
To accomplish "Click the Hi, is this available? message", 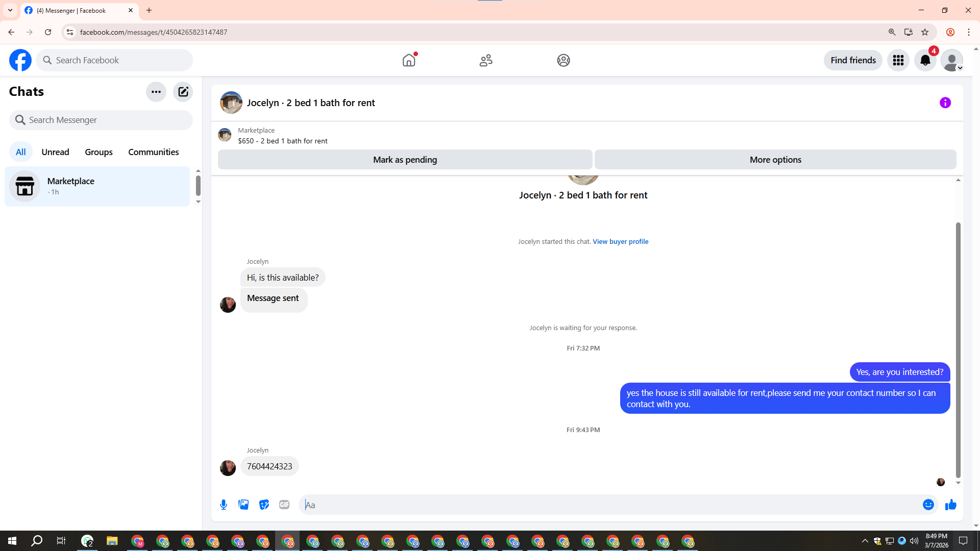I will pos(283,278).
